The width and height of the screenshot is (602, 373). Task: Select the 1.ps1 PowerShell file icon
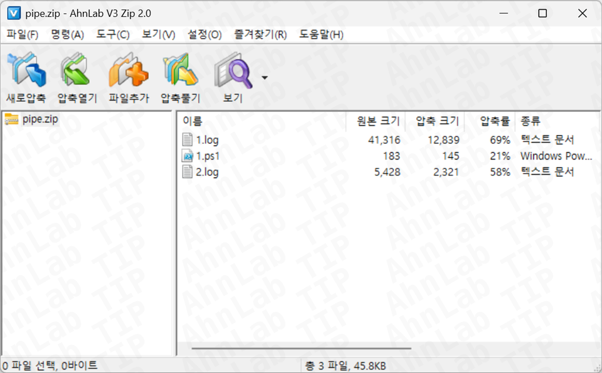click(187, 156)
